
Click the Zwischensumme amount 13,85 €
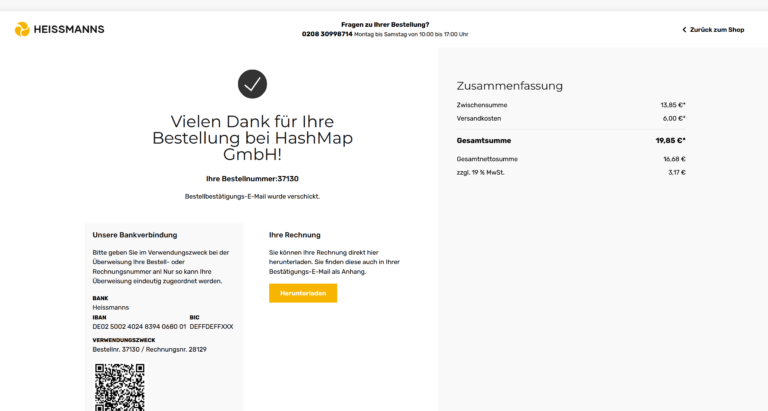672,104
